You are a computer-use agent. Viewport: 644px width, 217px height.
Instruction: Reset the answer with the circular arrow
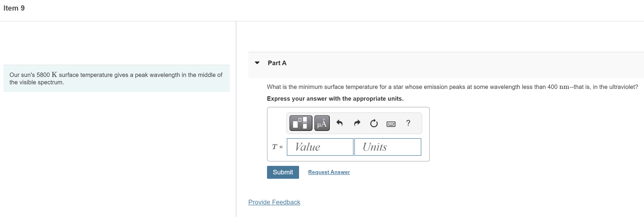[x=374, y=123]
